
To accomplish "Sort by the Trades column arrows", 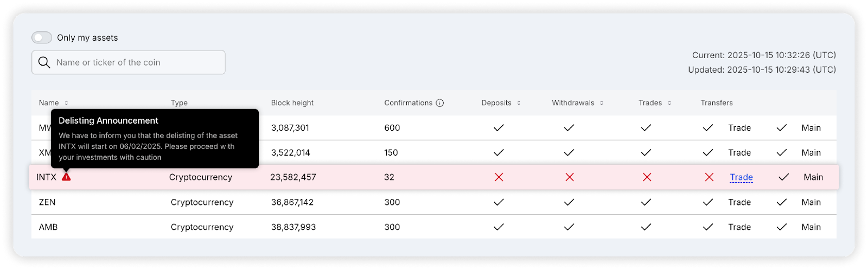I will pos(669,103).
